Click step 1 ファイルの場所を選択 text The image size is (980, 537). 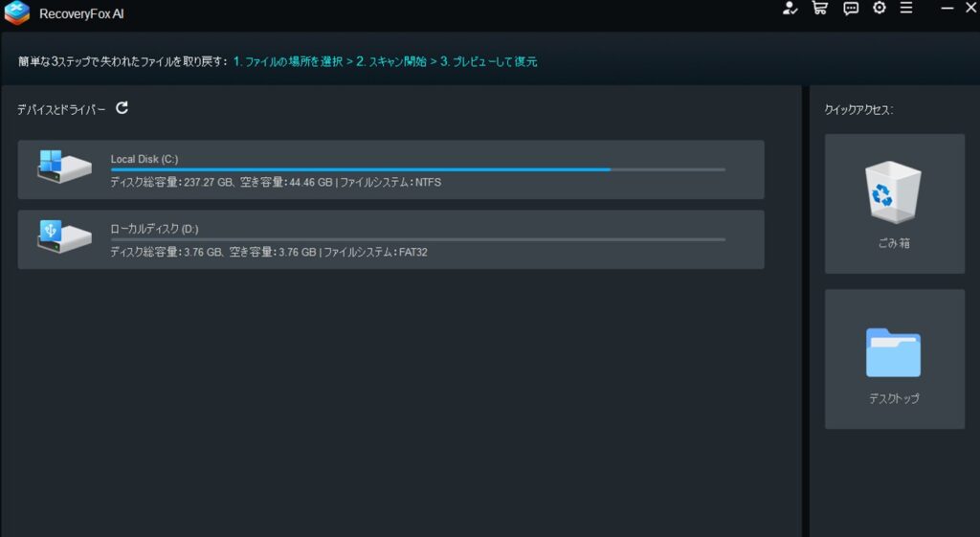coord(288,61)
